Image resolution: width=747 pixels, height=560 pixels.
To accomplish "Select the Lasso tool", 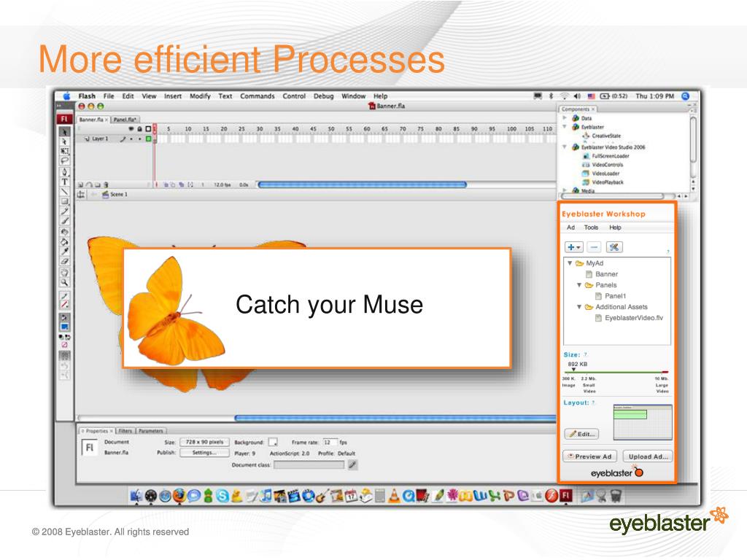I will pyautogui.click(x=64, y=161).
